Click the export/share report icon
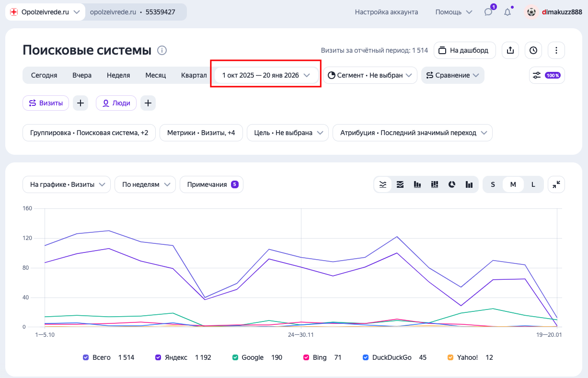Viewport: 588px width, 378px height. click(510, 50)
